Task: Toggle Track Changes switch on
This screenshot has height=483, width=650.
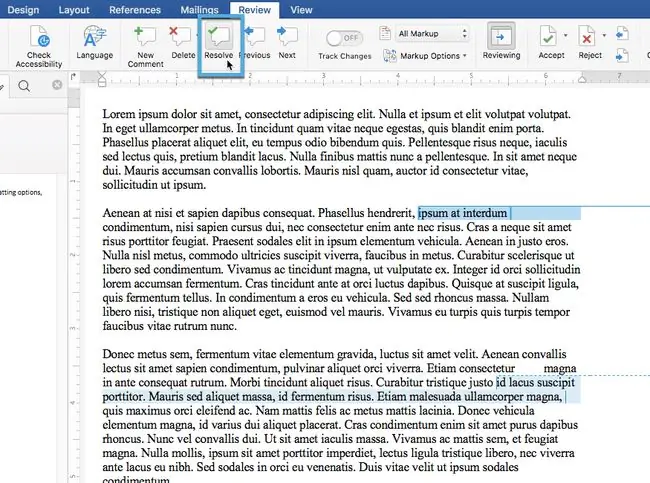Action: click(344, 38)
